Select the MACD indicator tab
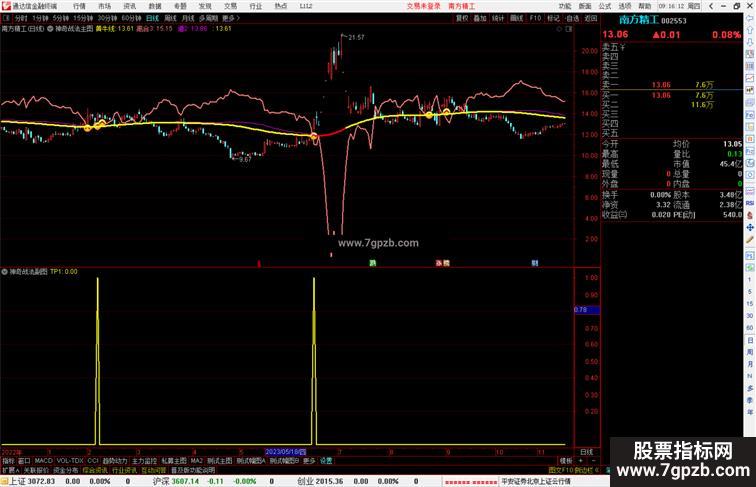The width and height of the screenshot is (756, 487). click(x=43, y=461)
